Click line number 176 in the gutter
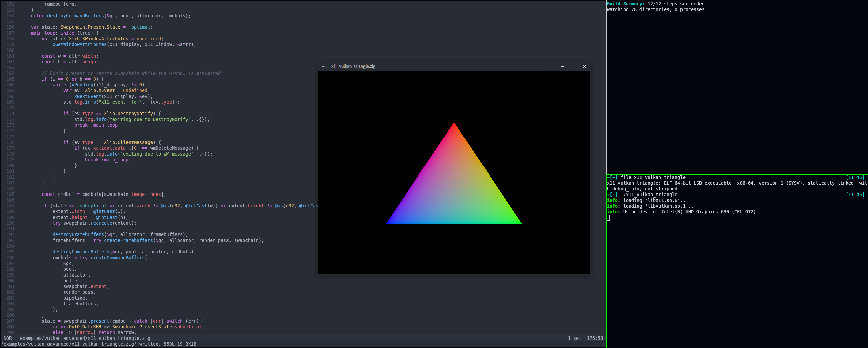This screenshot has width=868, height=348. pyautogui.click(x=11, y=142)
